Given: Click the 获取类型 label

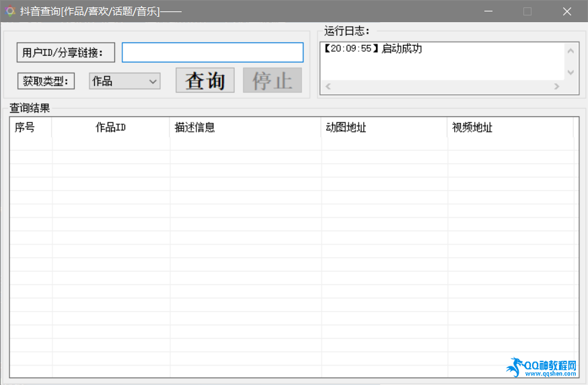Looking at the screenshot, I should point(46,81).
